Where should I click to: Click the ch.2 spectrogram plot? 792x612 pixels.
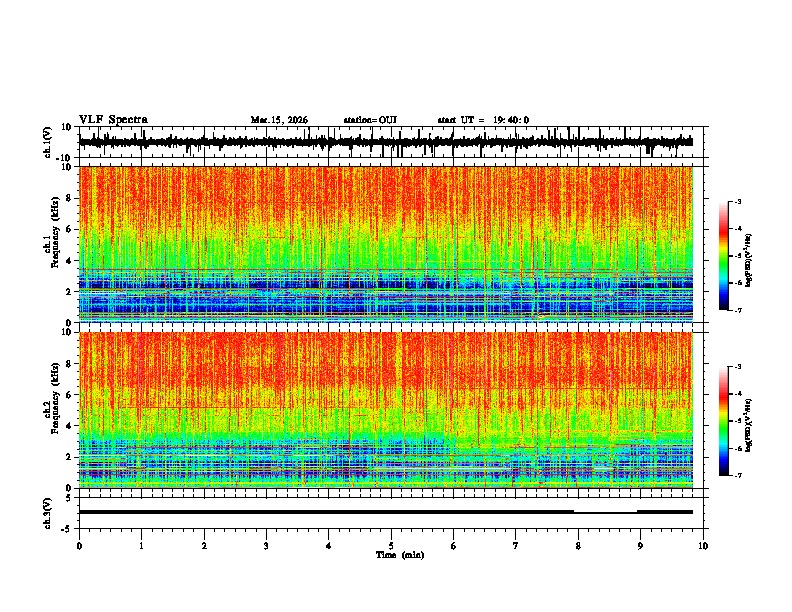[386, 410]
